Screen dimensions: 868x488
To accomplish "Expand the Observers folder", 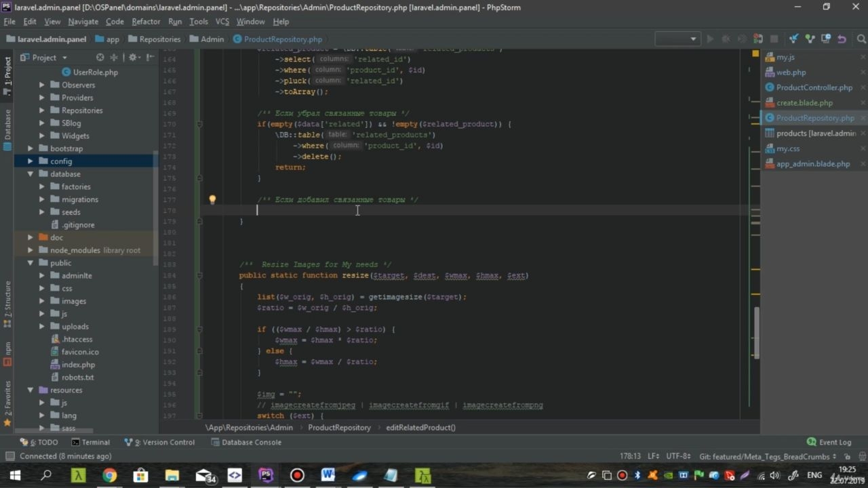I will pyautogui.click(x=42, y=85).
